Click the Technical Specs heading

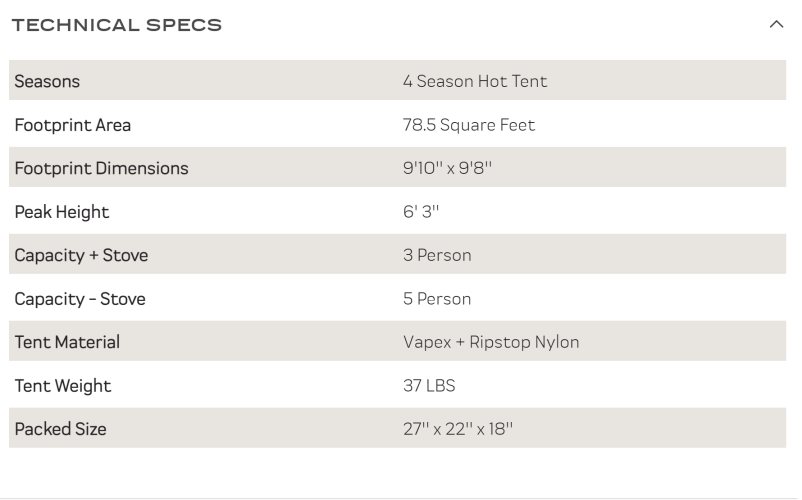tap(117, 25)
